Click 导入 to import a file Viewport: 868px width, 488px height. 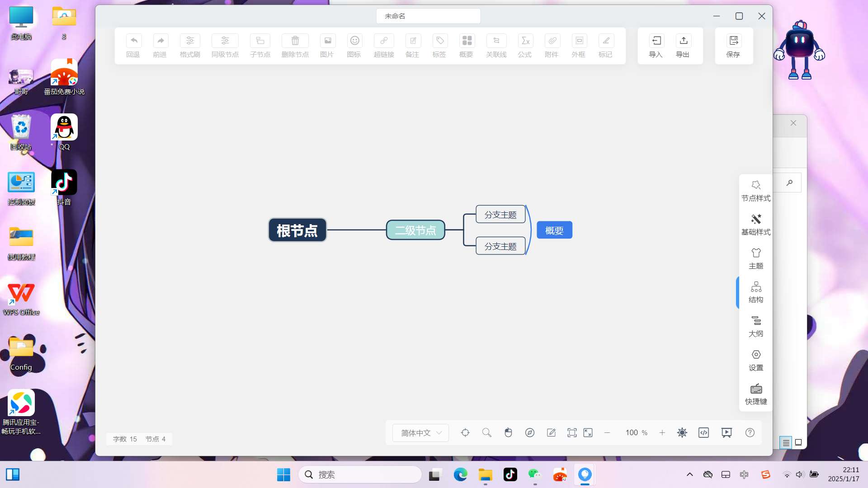tap(656, 46)
